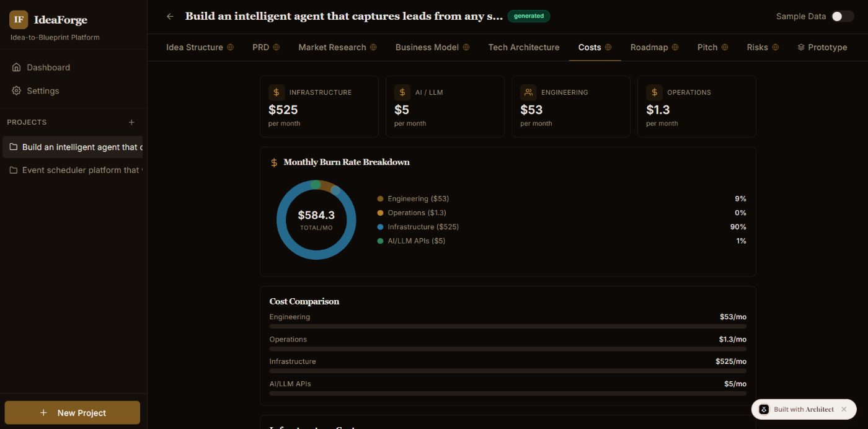
Task: Click the Prototype layers icon
Action: point(802,46)
